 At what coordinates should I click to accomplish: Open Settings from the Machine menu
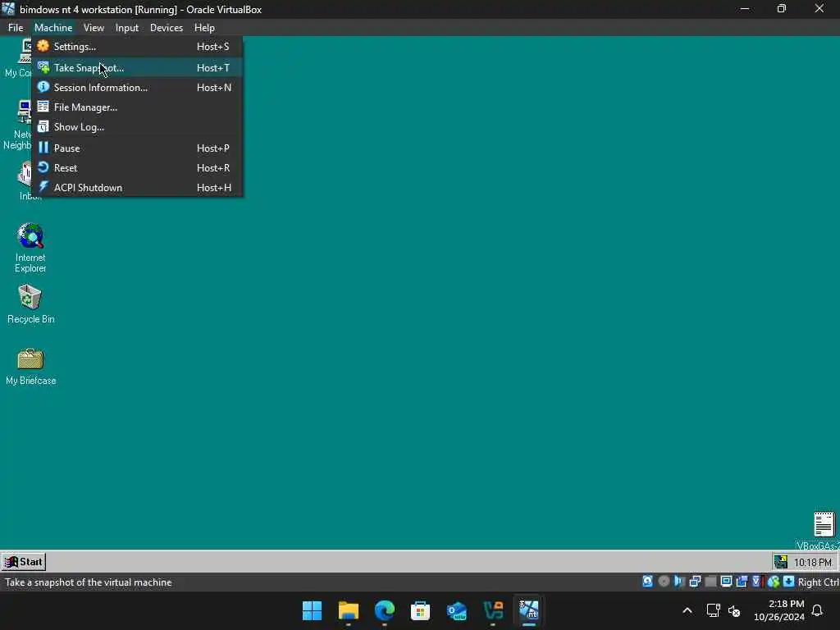(x=137, y=47)
